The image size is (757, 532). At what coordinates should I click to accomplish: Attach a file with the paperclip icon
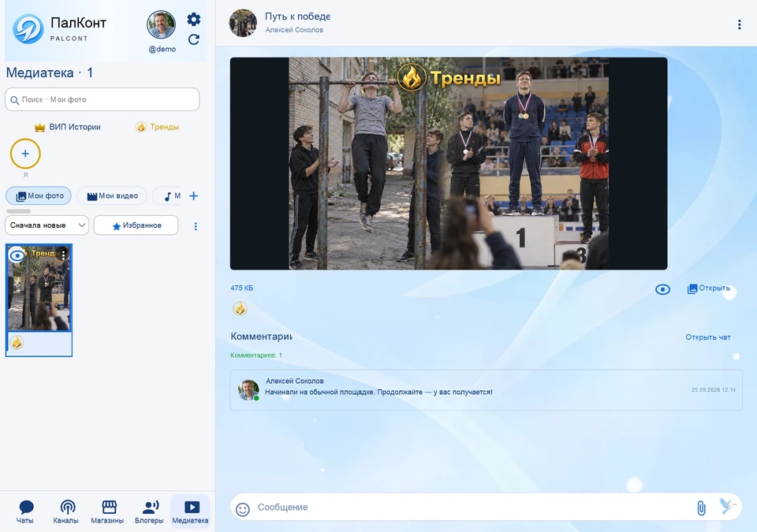tap(701, 508)
